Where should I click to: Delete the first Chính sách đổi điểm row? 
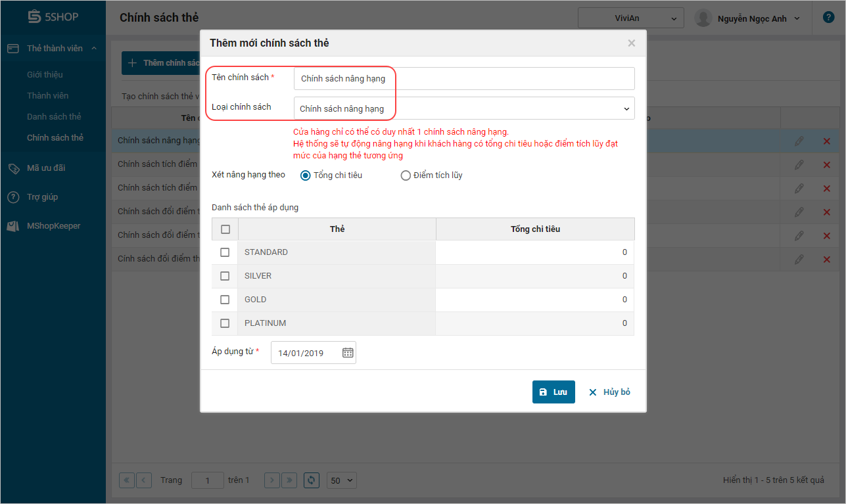click(827, 212)
